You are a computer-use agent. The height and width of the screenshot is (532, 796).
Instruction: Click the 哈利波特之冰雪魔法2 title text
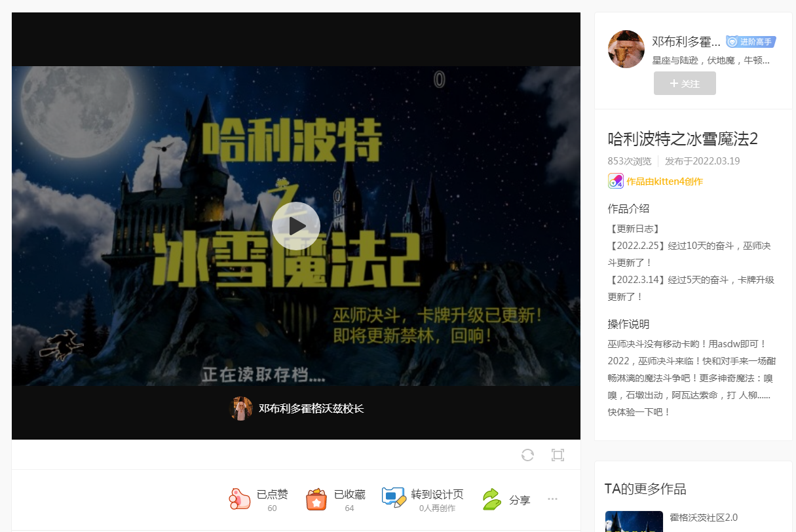click(x=683, y=139)
